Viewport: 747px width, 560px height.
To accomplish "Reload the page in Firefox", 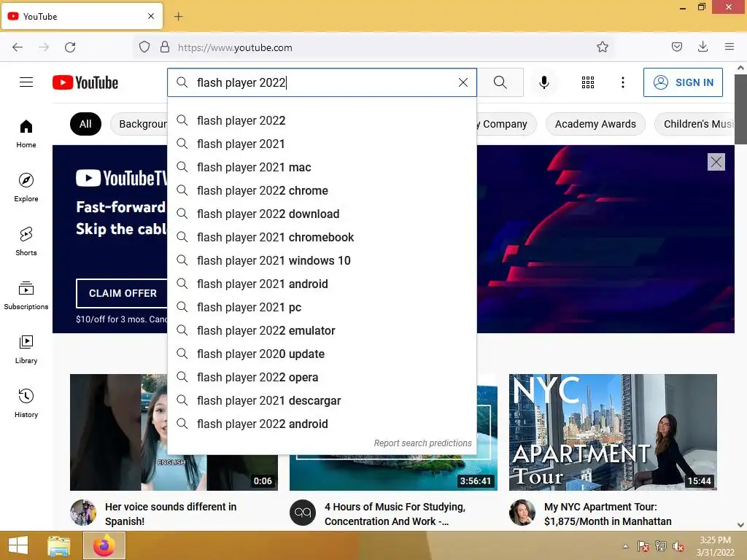I will click(70, 47).
